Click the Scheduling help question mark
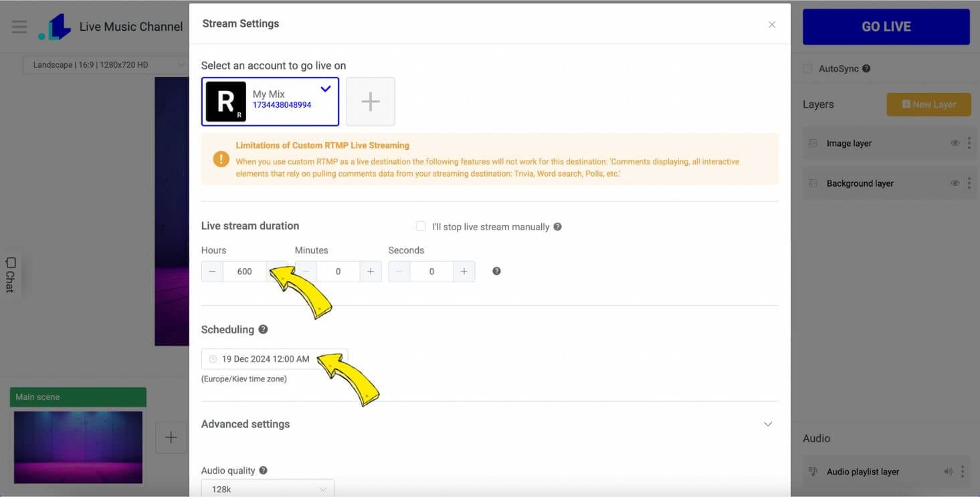Screen dimensions: 980x497 point(263,329)
